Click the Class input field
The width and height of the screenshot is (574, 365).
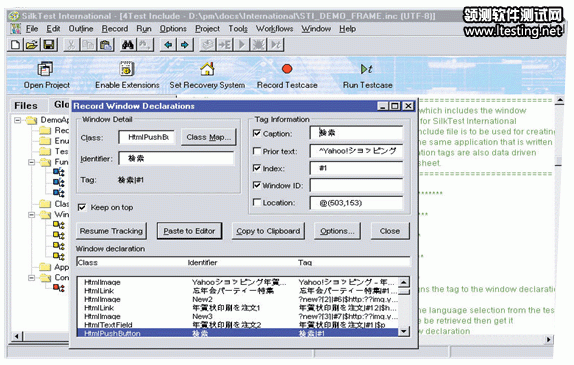(x=146, y=137)
